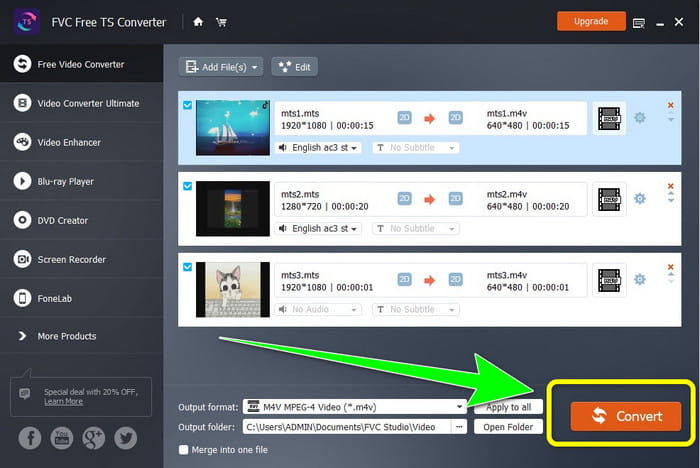The height and width of the screenshot is (468, 700).
Task: Open Video Enhancer from sidebar
Action: click(81, 142)
